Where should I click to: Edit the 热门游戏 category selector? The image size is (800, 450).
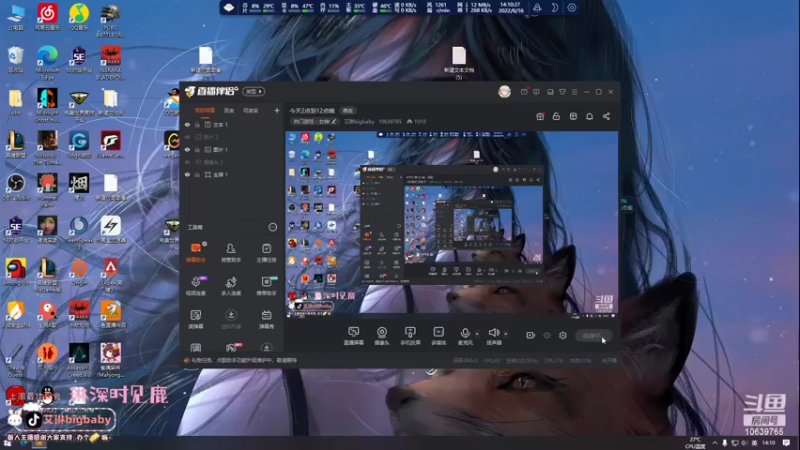pyautogui.click(x=314, y=121)
